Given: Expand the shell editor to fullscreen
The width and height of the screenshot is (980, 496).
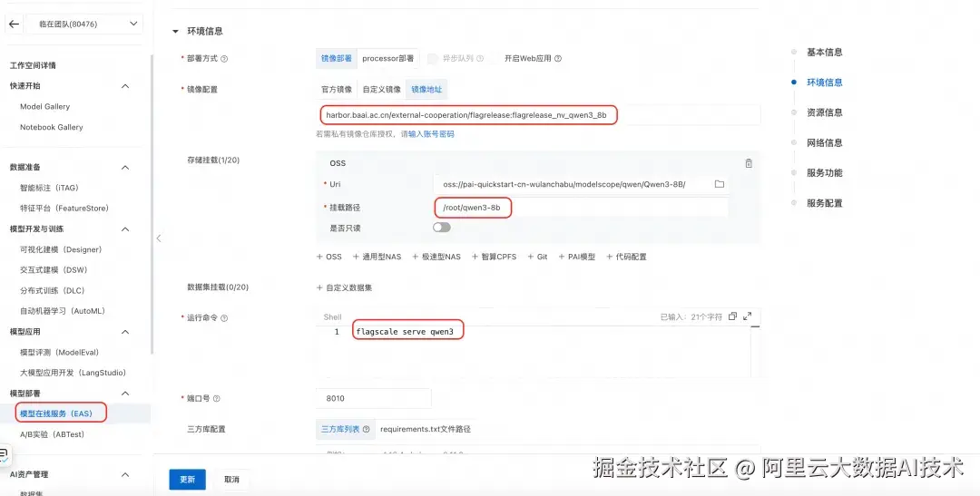Looking at the screenshot, I should tap(748, 316).
